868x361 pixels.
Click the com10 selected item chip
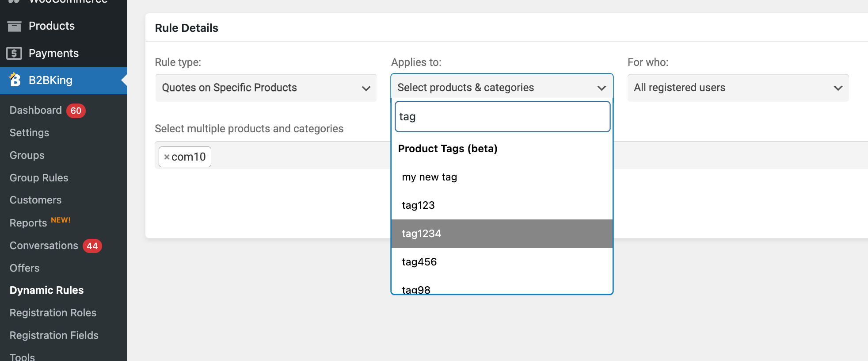click(185, 157)
